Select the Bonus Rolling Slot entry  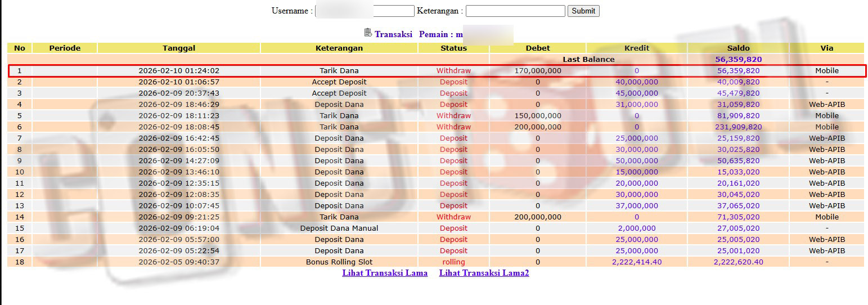click(339, 262)
